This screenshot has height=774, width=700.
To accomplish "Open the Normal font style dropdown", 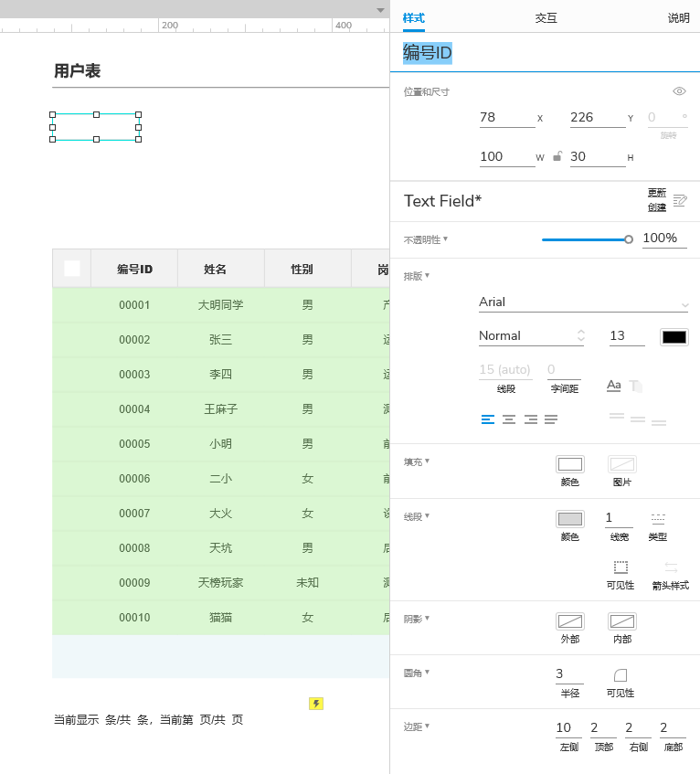I will pyautogui.click(x=531, y=336).
